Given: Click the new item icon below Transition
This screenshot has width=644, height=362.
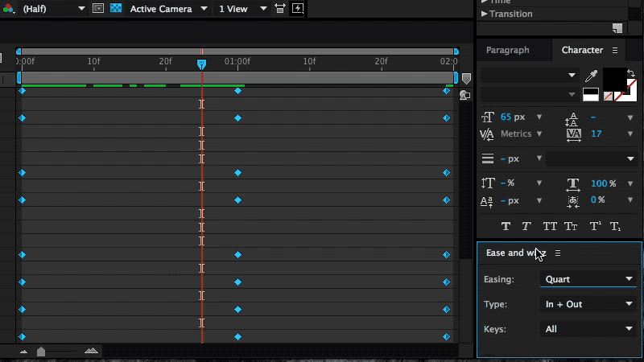Looking at the screenshot, I should coord(617,28).
